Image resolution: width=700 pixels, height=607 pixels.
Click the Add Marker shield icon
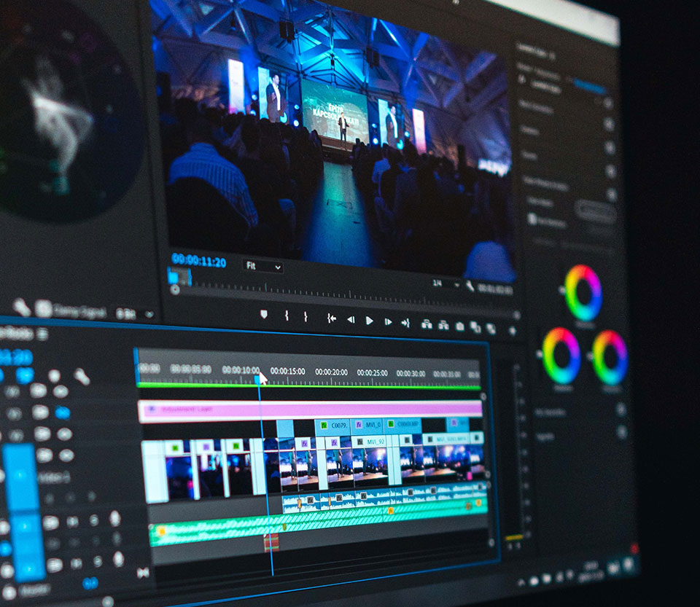pos(264,315)
